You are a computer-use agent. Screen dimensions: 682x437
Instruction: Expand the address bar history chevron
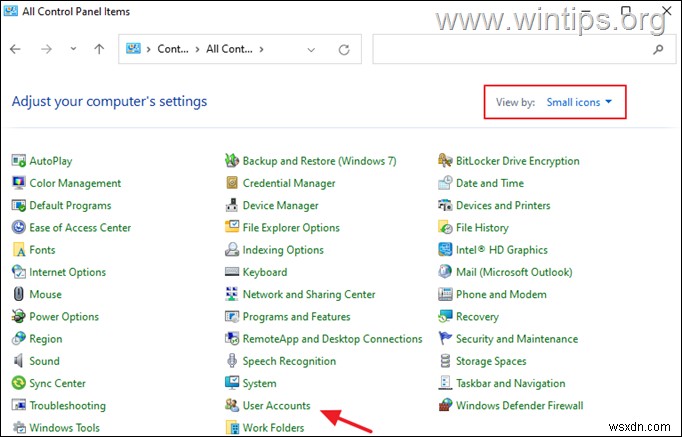pyautogui.click(x=311, y=50)
